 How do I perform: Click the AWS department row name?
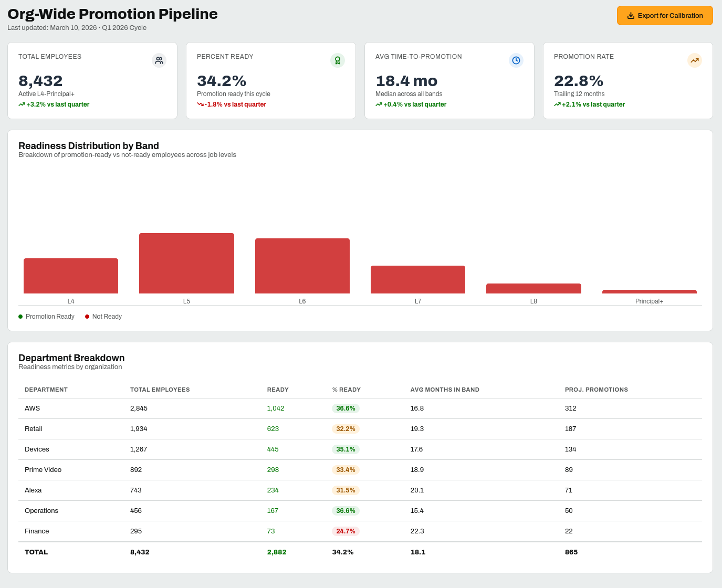32,408
